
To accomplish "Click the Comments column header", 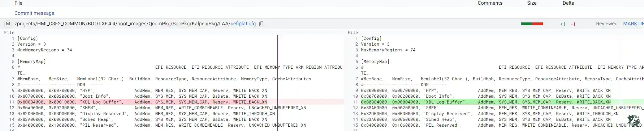I will [x=490, y=3].
